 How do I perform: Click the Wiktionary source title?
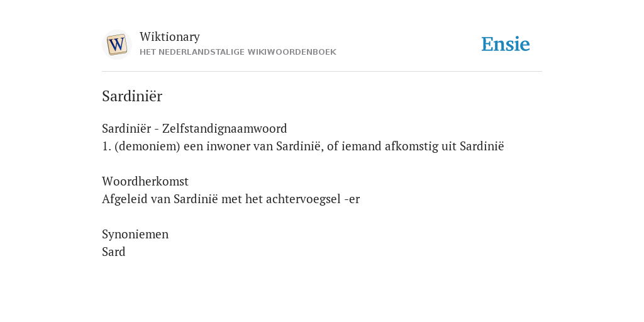pos(170,36)
